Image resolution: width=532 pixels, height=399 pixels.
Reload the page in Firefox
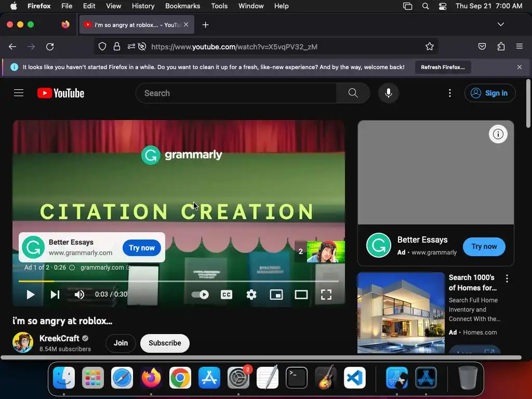(50, 47)
